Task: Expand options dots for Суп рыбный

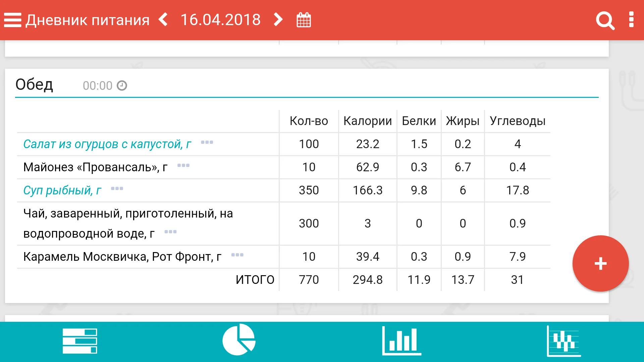Action: point(117,189)
